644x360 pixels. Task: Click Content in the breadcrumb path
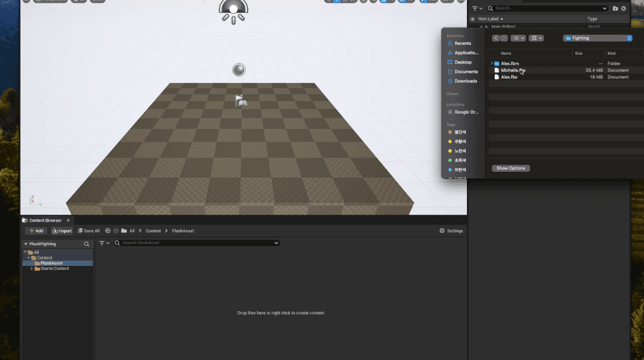coord(153,231)
